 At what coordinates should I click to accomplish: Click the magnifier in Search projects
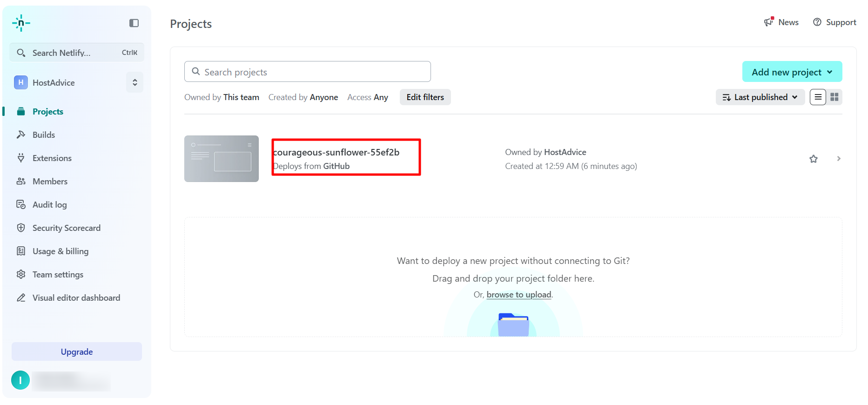tap(196, 72)
